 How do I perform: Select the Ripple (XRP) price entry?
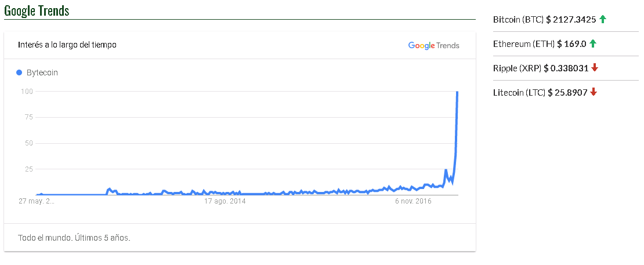pos(541,68)
